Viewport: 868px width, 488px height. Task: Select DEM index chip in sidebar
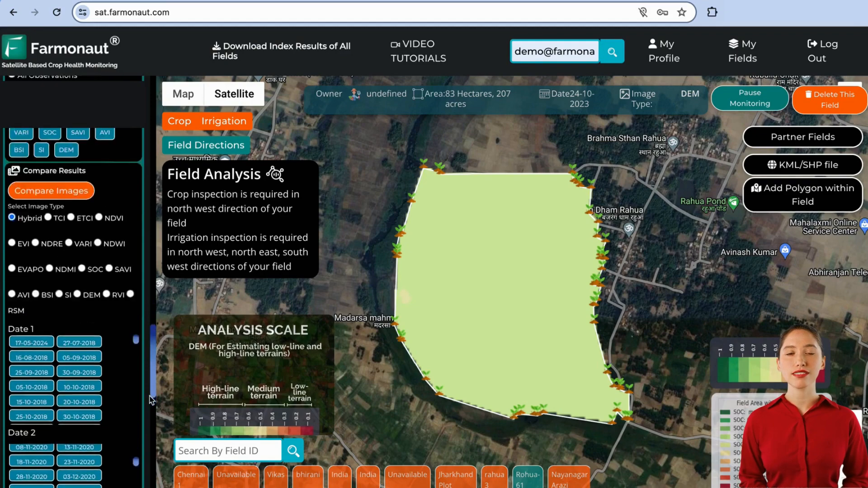(x=66, y=150)
